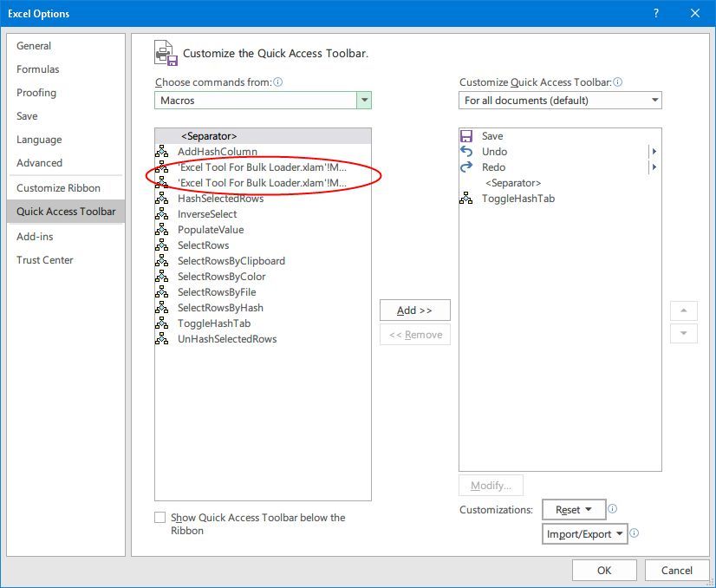The height and width of the screenshot is (588, 716).
Task: Enable Show Quick Access Toolbar below Ribbon
Action: pos(159,517)
